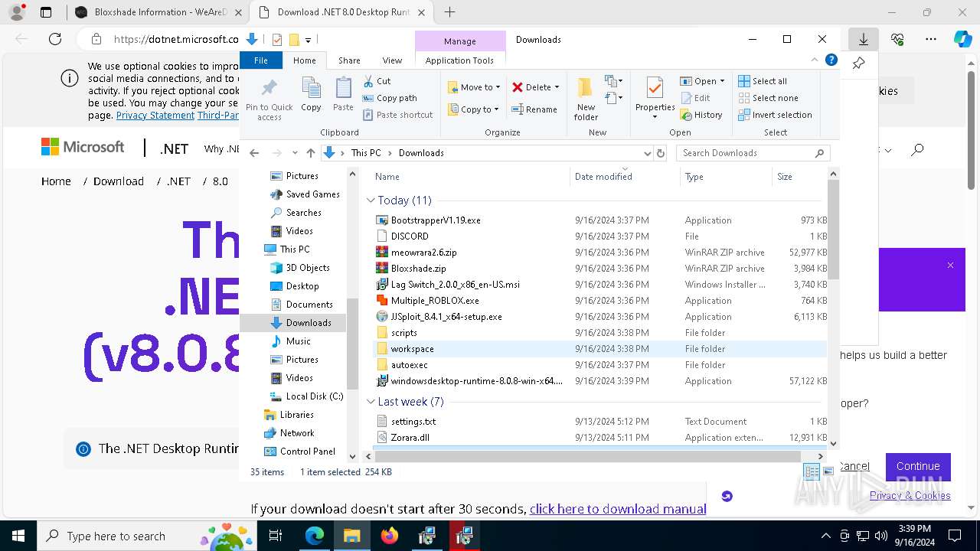Image resolution: width=980 pixels, height=551 pixels.
Task: Open the Properties dropdown arrow
Action: (x=655, y=117)
